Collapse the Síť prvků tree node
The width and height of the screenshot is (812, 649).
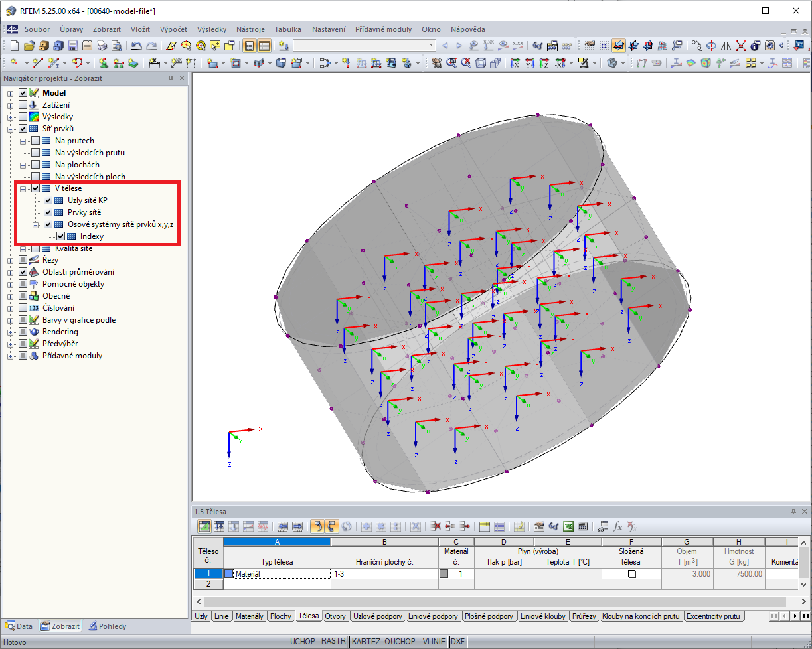11,129
